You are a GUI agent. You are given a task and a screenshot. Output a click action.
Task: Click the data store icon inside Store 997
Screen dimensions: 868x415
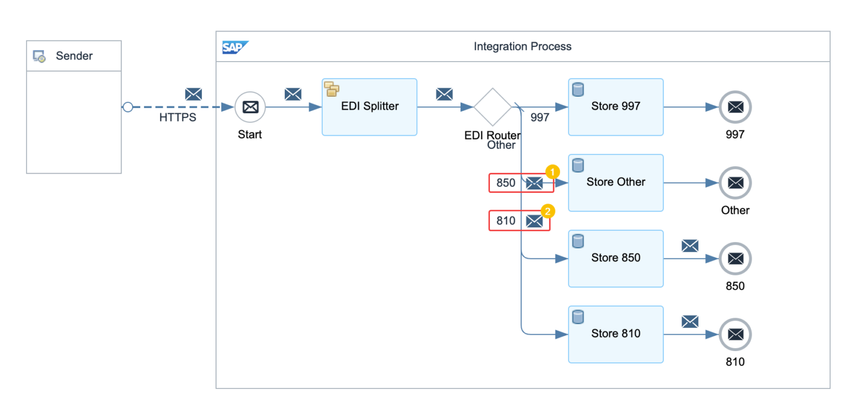pos(578,89)
